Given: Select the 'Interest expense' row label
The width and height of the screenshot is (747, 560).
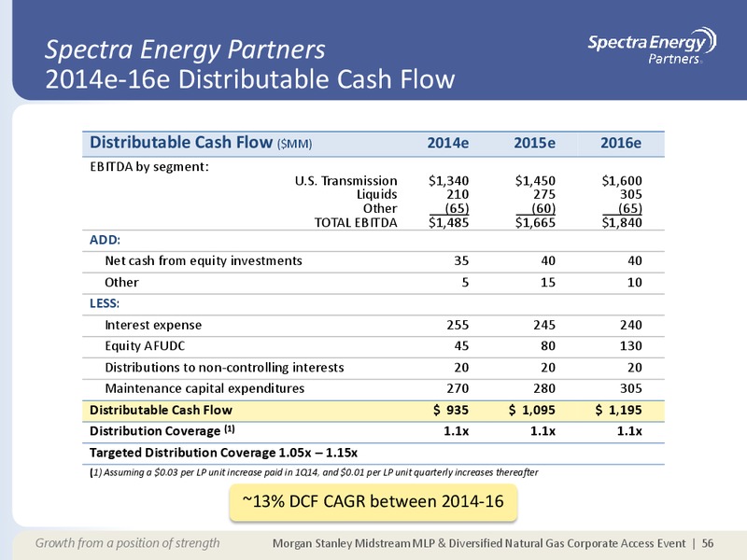Looking at the screenshot, I should point(153,325).
